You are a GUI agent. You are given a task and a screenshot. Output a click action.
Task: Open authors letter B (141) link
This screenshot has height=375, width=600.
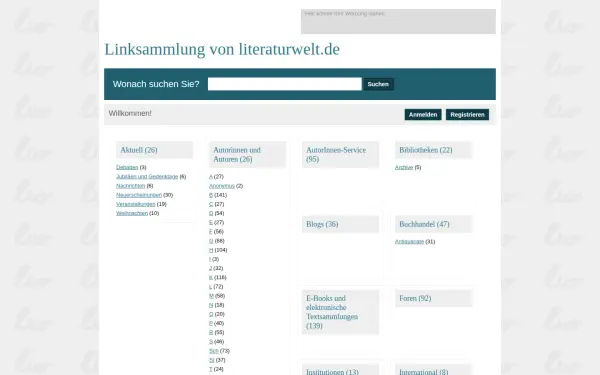(x=211, y=195)
